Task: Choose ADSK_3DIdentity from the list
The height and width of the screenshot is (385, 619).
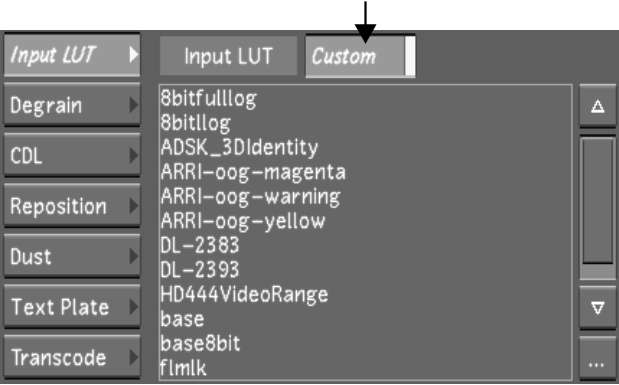Action: pyautogui.click(x=366, y=148)
